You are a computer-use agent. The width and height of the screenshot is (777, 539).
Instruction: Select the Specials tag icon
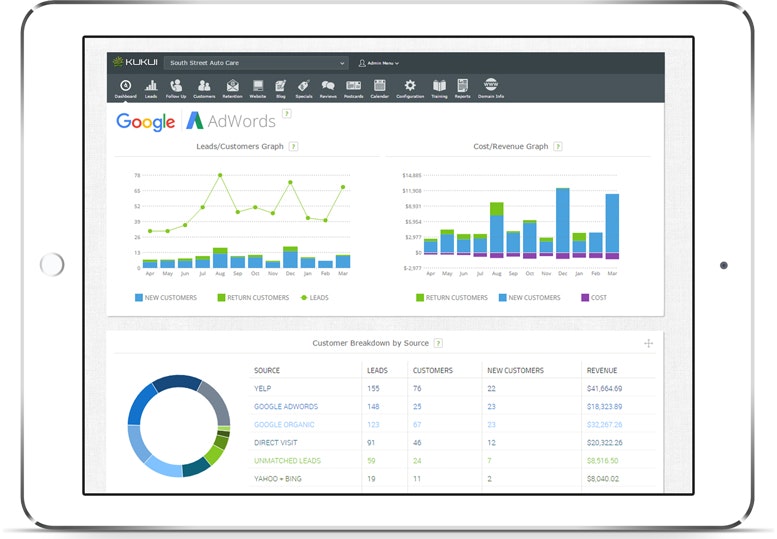[303, 87]
